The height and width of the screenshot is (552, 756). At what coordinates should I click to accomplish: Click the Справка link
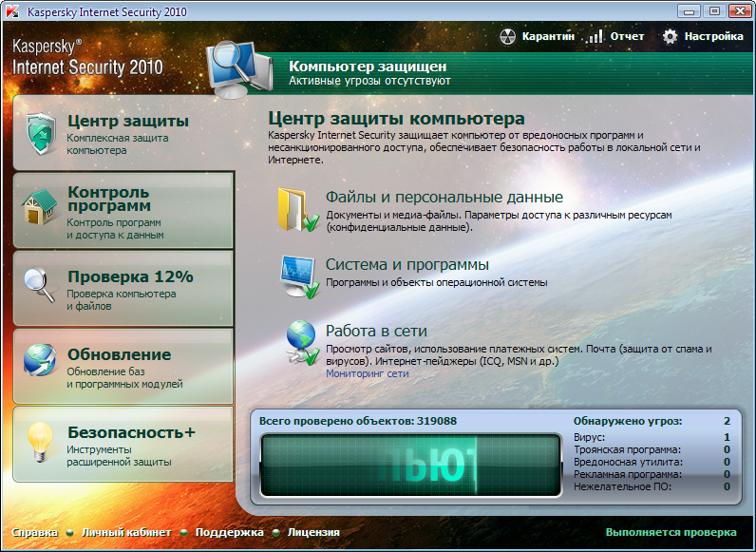pos(34,532)
